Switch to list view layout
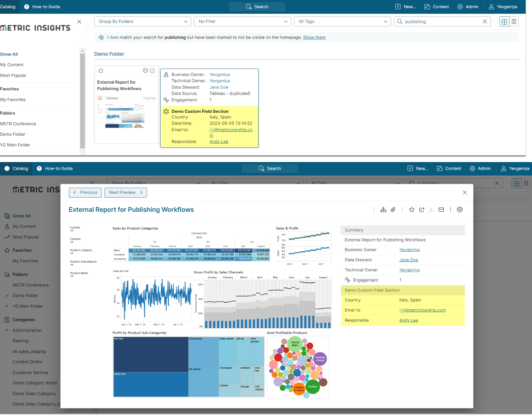 point(514,21)
